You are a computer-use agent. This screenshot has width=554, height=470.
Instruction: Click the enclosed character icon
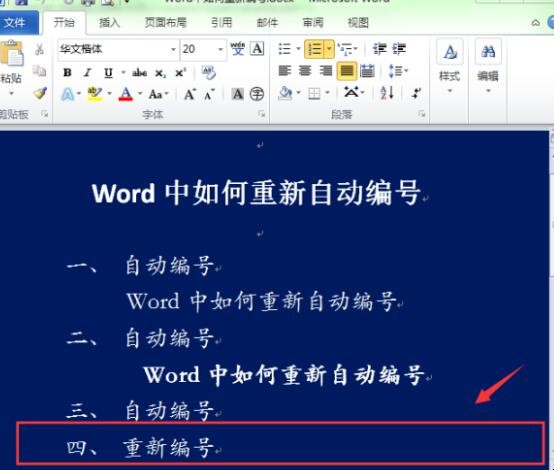(x=257, y=94)
